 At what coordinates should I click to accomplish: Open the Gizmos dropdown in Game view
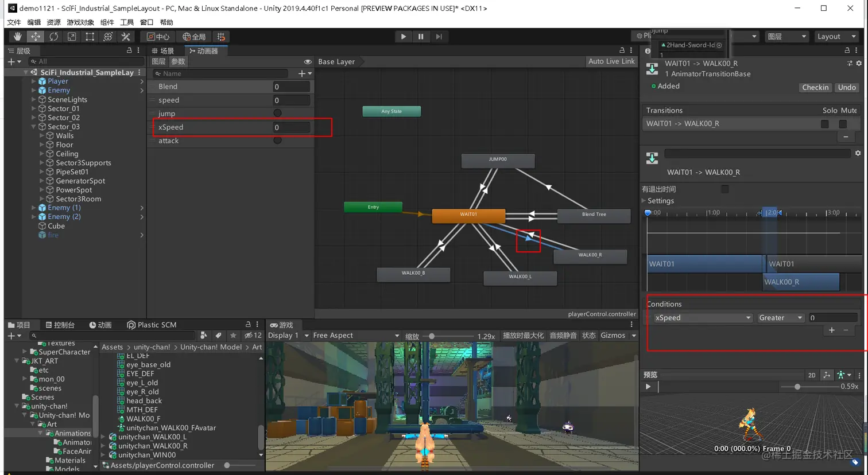[618, 336]
